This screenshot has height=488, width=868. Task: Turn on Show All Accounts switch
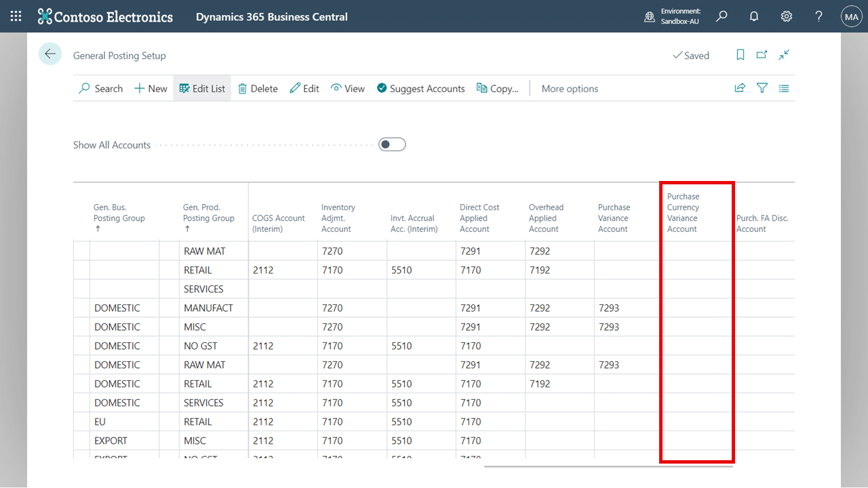coord(392,144)
